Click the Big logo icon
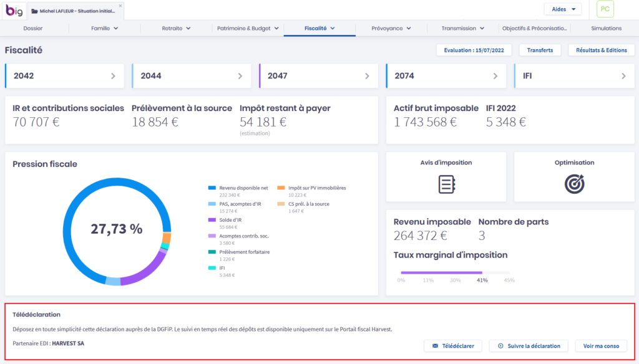 click(x=15, y=11)
